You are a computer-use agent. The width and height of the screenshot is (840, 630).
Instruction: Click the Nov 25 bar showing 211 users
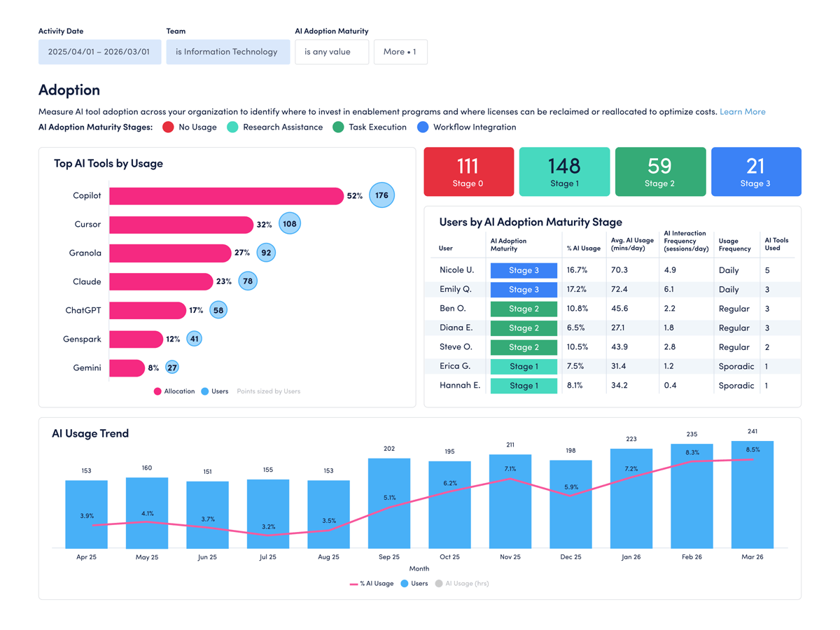510,501
